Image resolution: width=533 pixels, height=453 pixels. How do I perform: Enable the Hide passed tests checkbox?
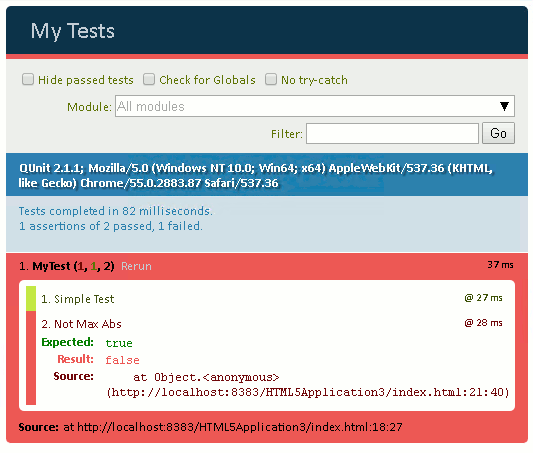pos(28,80)
